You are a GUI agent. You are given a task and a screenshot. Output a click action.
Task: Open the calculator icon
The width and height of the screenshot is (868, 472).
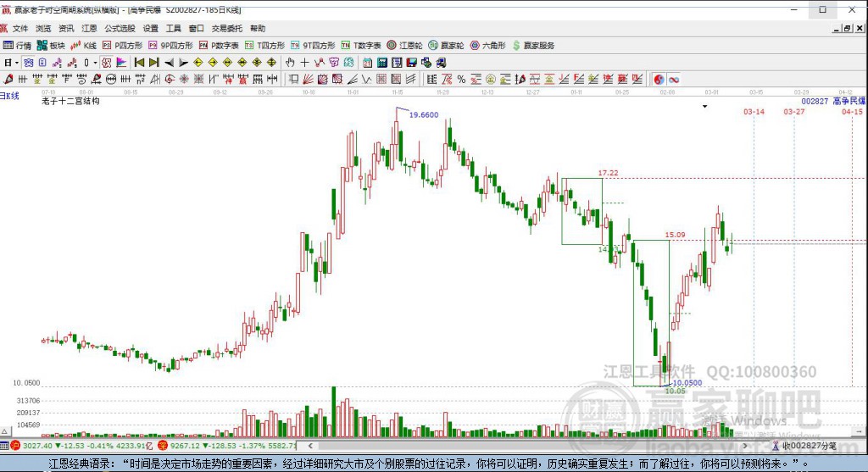(x=382, y=63)
